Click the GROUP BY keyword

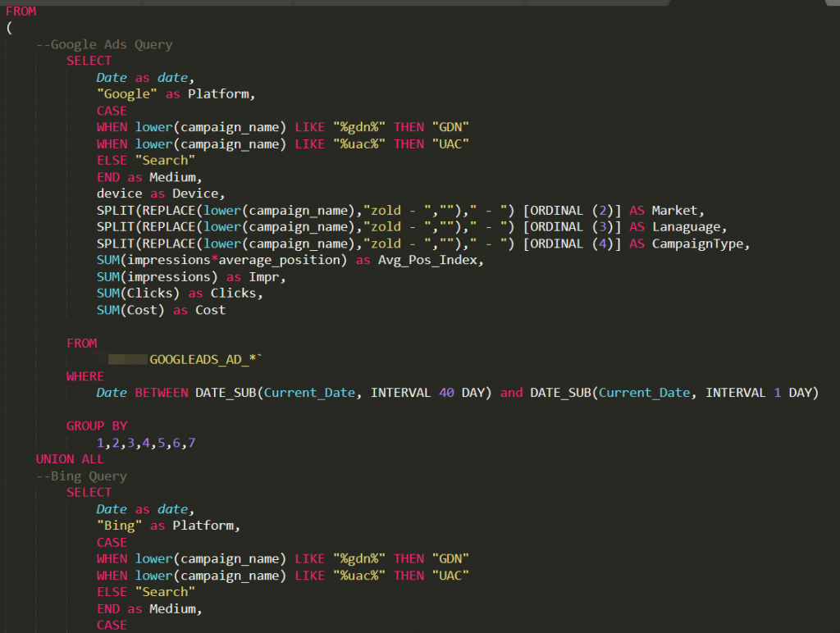(x=97, y=426)
